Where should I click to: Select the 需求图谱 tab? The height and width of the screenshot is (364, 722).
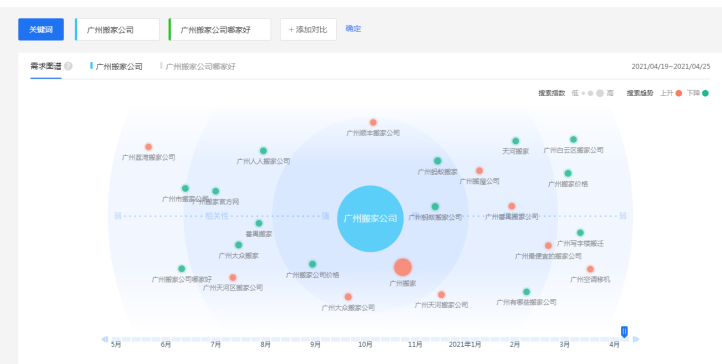point(46,66)
